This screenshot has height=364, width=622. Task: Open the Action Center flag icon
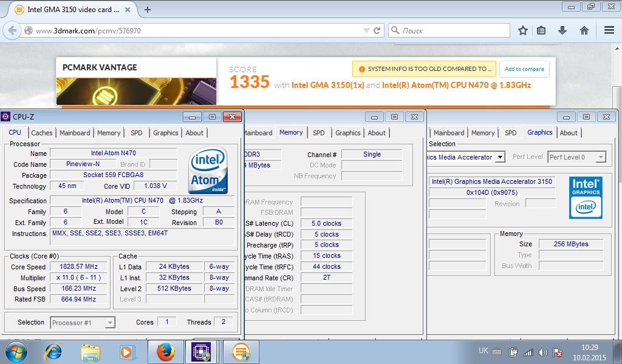tap(558, 352)
